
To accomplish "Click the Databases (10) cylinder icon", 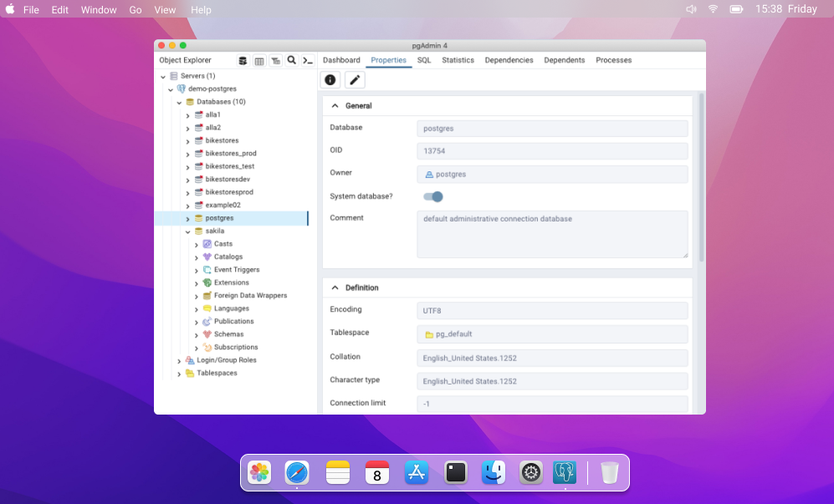I will click(x=190, y=101).
